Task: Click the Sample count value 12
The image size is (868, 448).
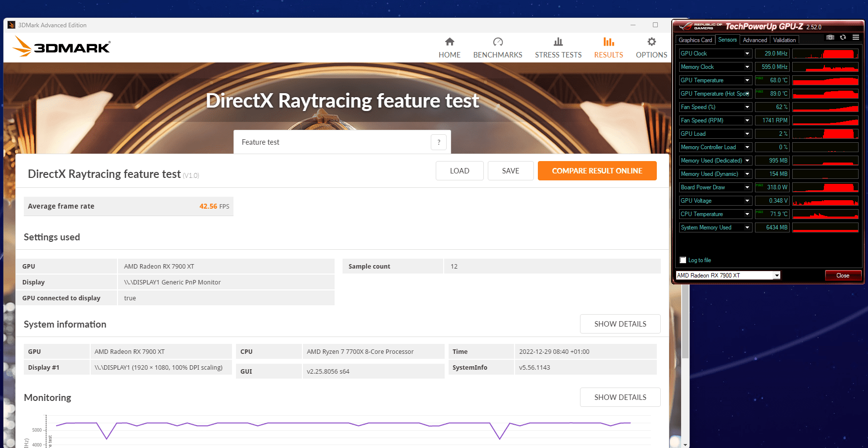Action: (454, 267)
